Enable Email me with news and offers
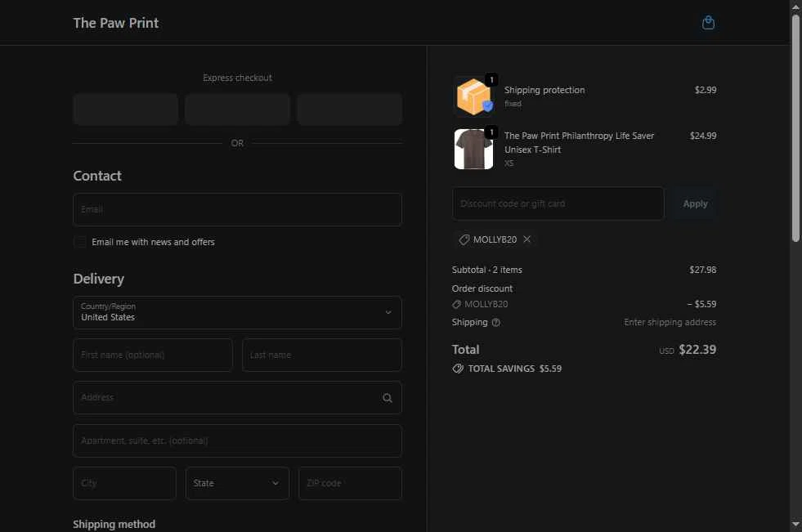 click(80, 242)
